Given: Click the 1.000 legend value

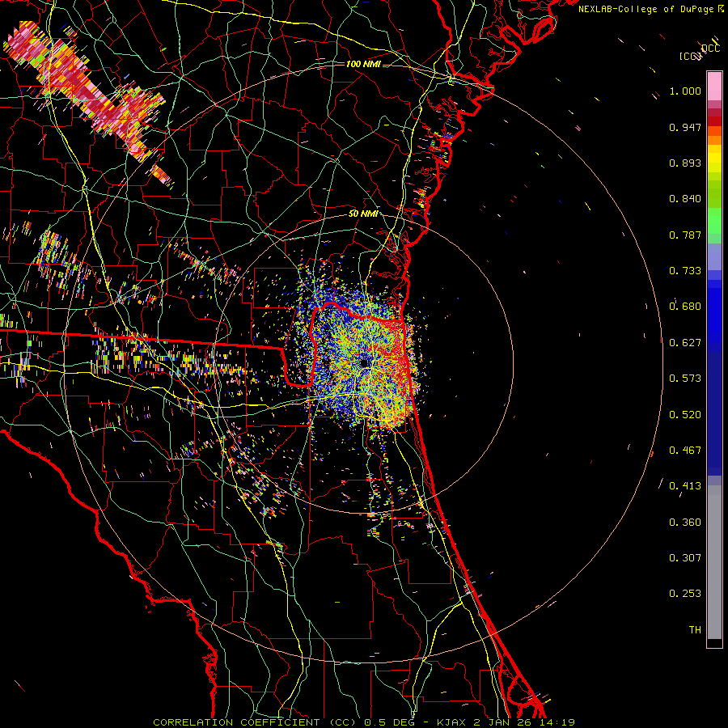Looking at the screenshot, I should tap(685, 91).
